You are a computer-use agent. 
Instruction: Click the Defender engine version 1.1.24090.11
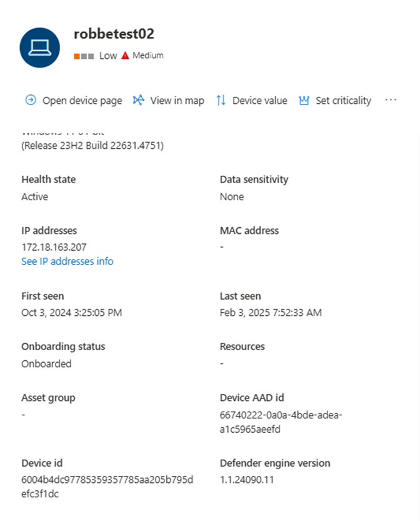coord(247,480)
